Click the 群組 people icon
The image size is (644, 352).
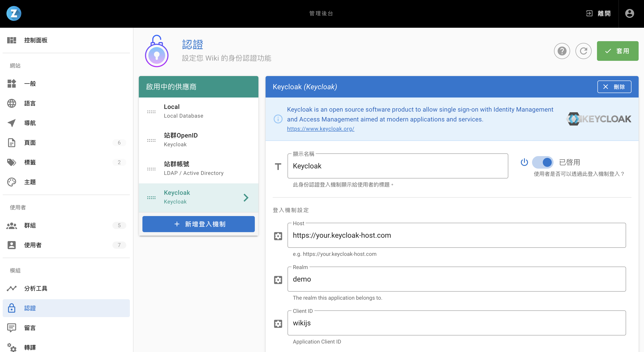[x=11, y=225]
